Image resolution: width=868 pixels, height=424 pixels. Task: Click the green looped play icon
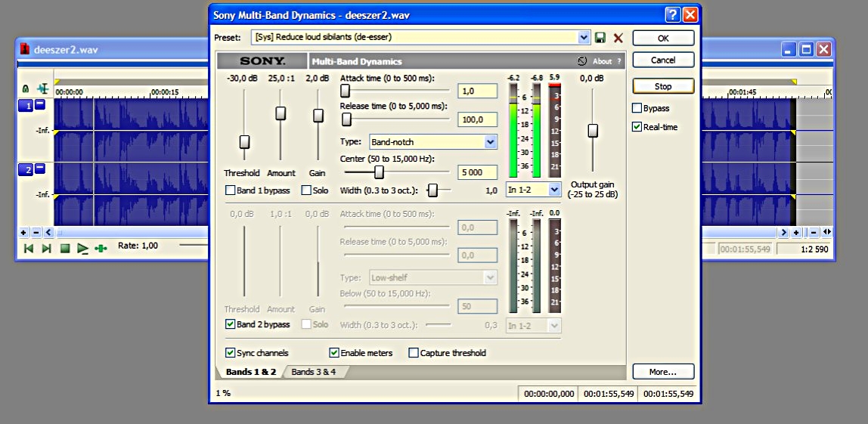[101, 249]
